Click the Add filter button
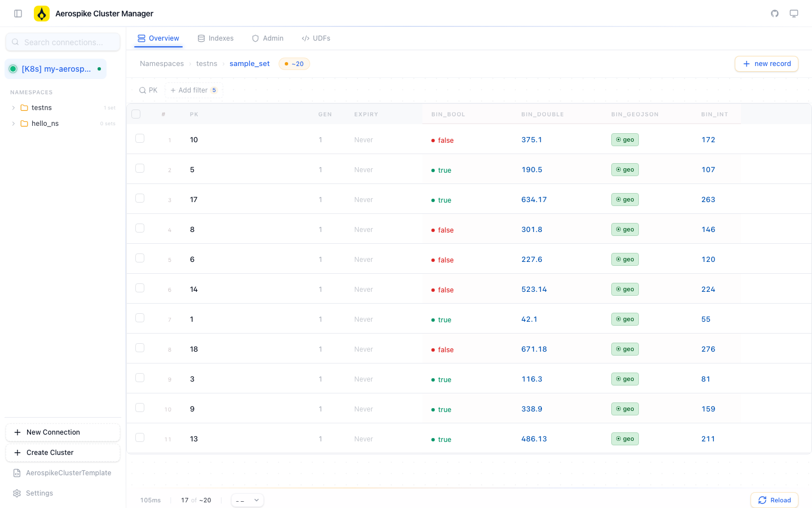This screenshot has width=812, height=508. pos(193,90)
